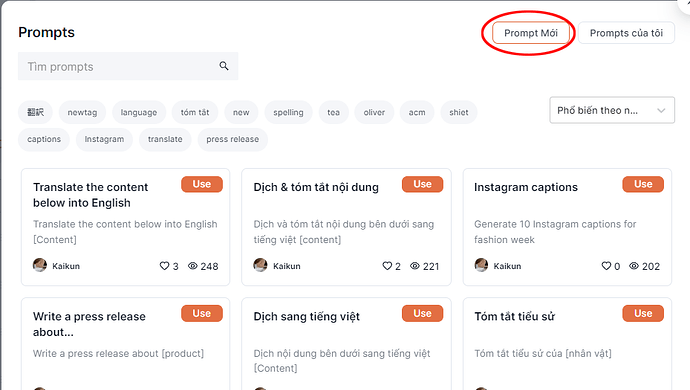Click the search magnifier icon

point(224,66)
